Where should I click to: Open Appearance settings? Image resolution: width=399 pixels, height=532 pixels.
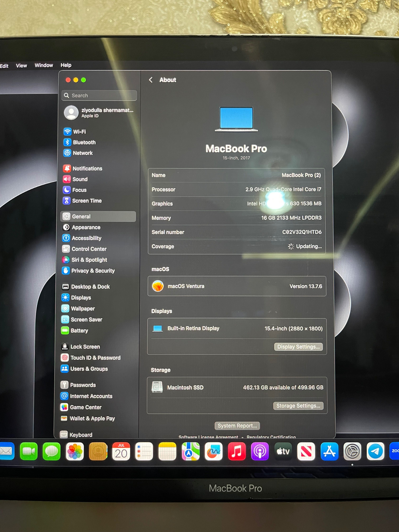[x=82, y=227]
